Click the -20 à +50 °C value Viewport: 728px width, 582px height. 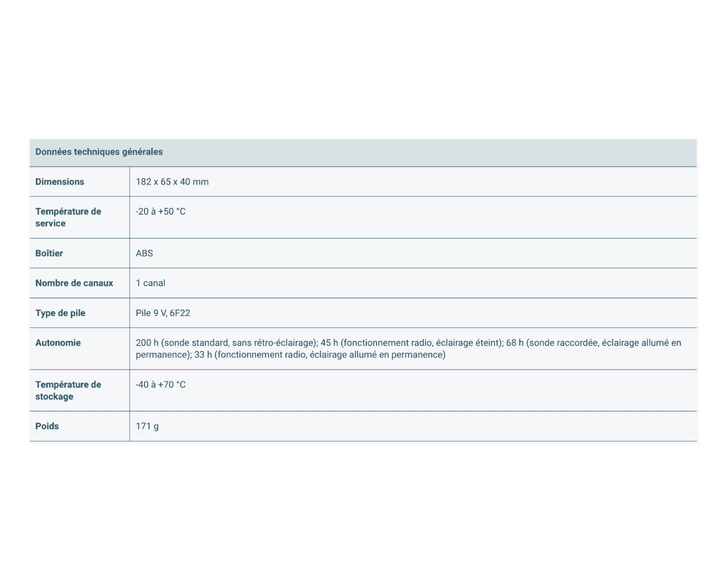[161, 211]
